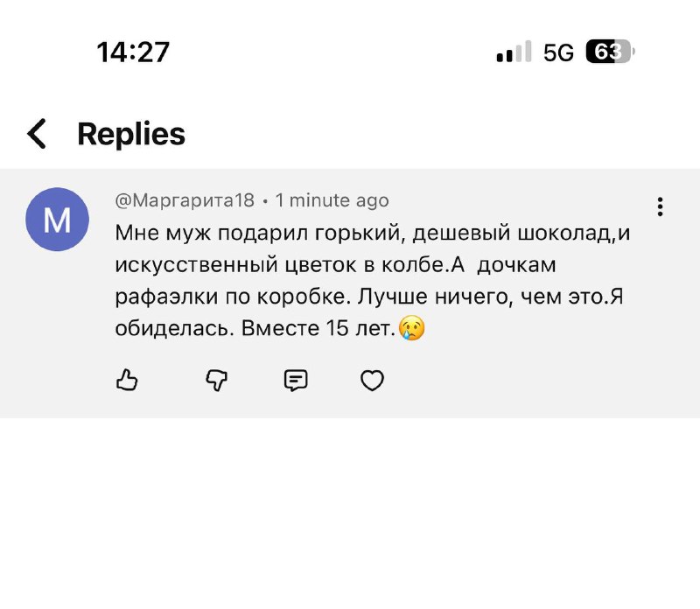Tap the back arrow next to Replies

tap(37, 134)
